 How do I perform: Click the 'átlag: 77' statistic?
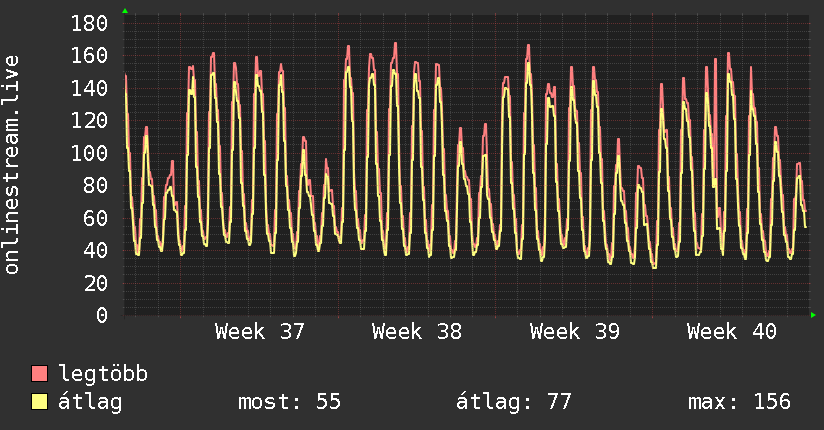click(513, 402)
